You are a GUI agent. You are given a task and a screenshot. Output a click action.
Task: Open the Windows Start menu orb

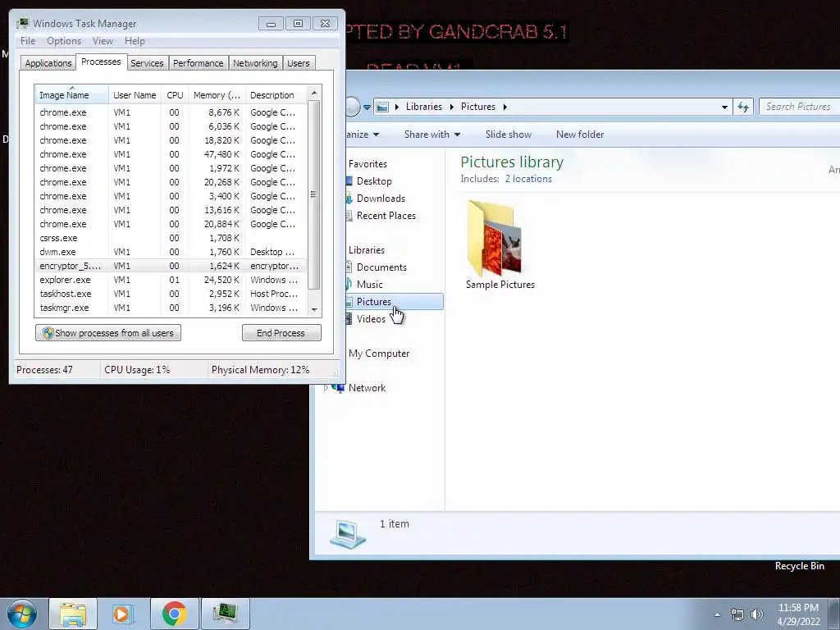pos(22,614)
